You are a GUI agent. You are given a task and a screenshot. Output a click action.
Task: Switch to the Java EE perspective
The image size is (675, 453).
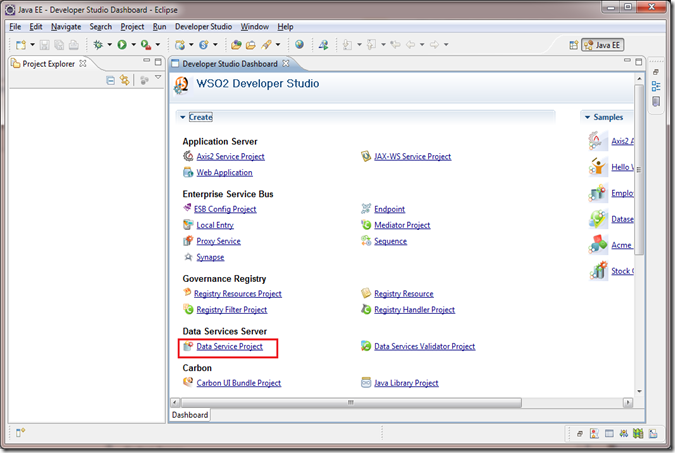603,45
